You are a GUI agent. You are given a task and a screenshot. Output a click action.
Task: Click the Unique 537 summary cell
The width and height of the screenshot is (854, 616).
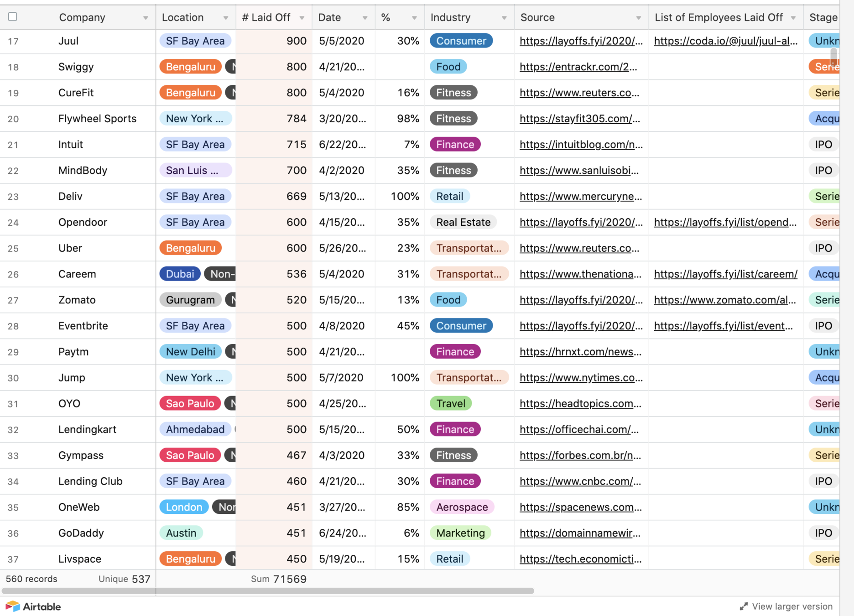(x=124, y=579)
